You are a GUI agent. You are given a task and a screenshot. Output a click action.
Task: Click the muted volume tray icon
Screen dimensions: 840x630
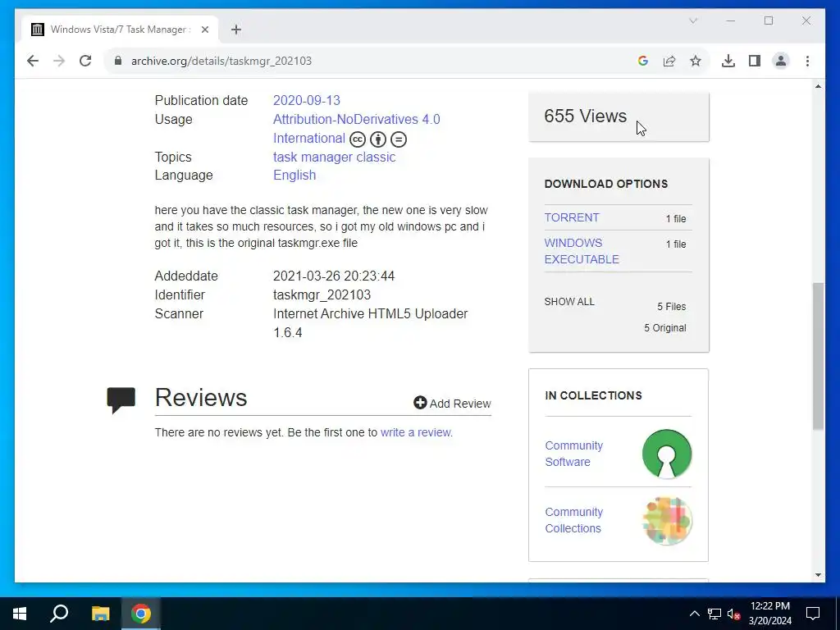pos(734,614)
